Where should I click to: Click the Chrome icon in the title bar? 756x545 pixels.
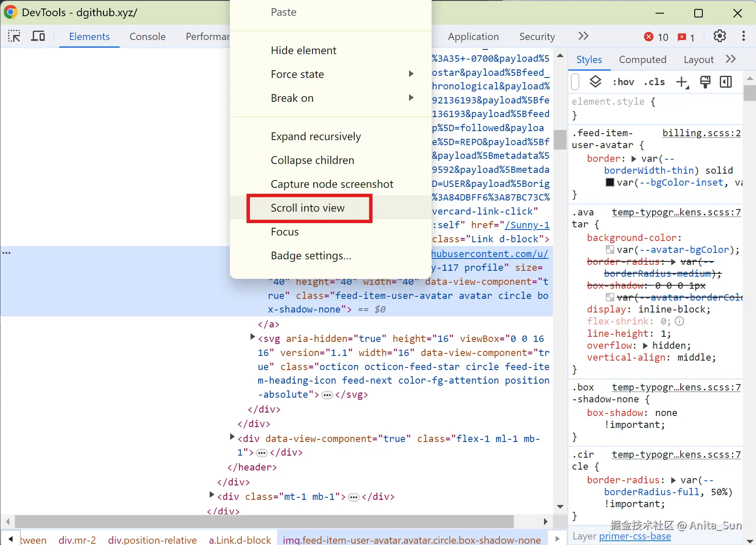point(10,12)
